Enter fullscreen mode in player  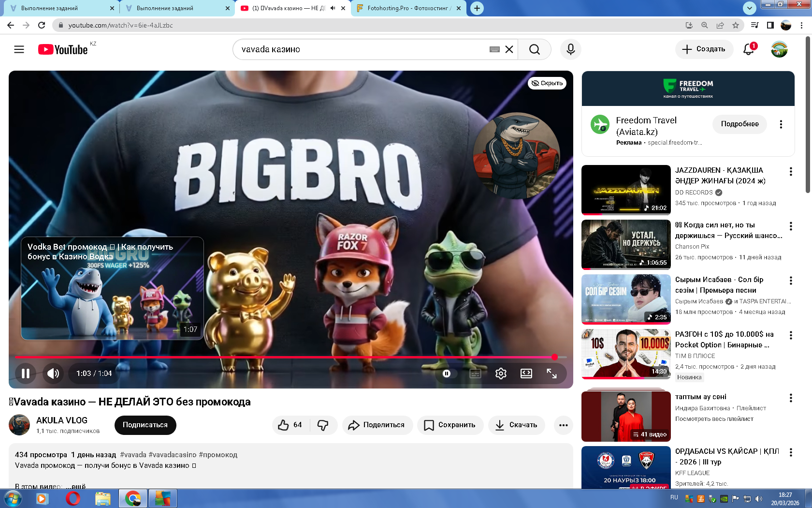click(x=551, y=374)
